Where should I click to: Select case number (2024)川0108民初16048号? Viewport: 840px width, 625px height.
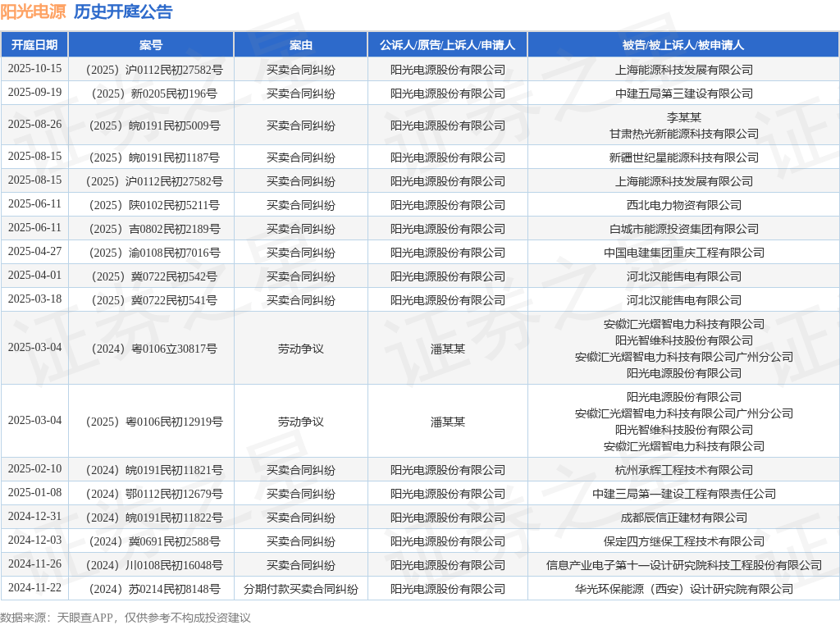tap(154, 566)
